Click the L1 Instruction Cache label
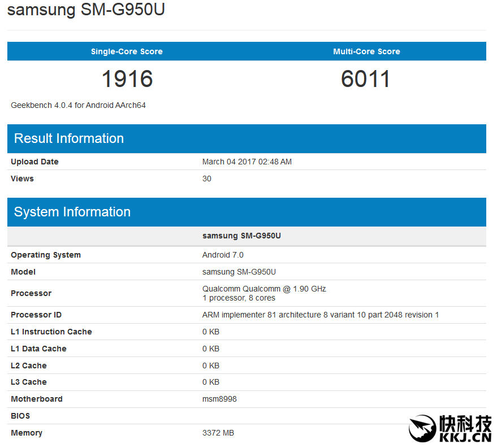The width and height of the screenshot is (497, 448). pyautogui.click(x=51, y=332)
